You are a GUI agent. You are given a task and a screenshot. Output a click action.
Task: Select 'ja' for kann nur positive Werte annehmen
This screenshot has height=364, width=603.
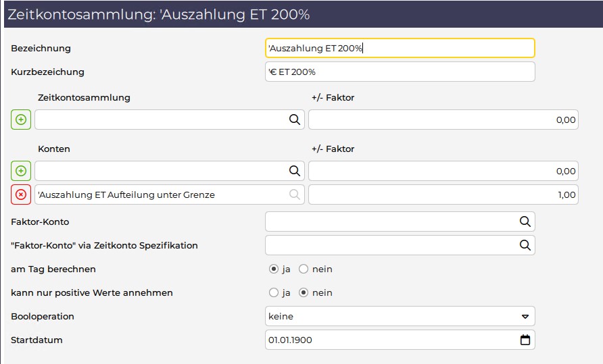(273, 292)
